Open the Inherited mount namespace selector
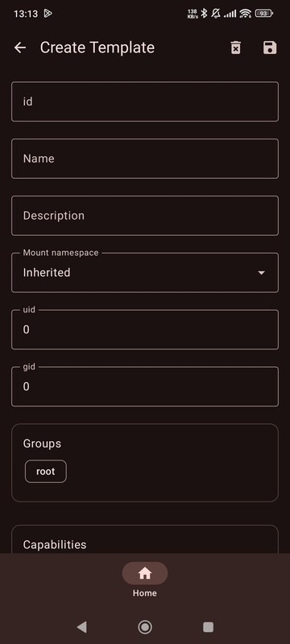The height and width of the screenshot is (644, 290). pos(144,273)
